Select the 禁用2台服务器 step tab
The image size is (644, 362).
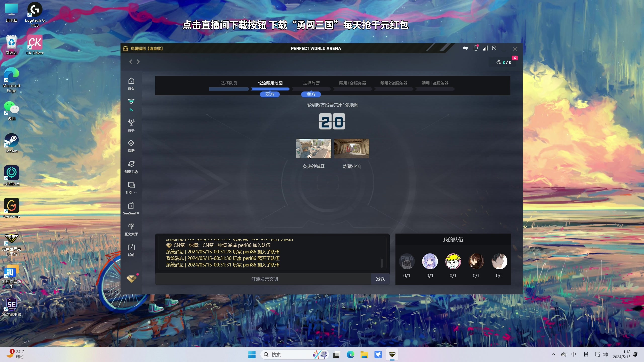[394, 85]
